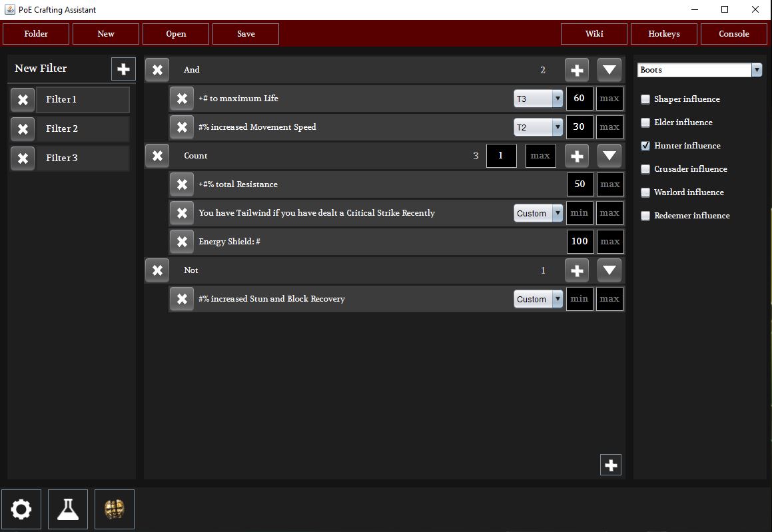
Task: Delete Filter 1 with its X icon
Action: click(x=23, y=100)
